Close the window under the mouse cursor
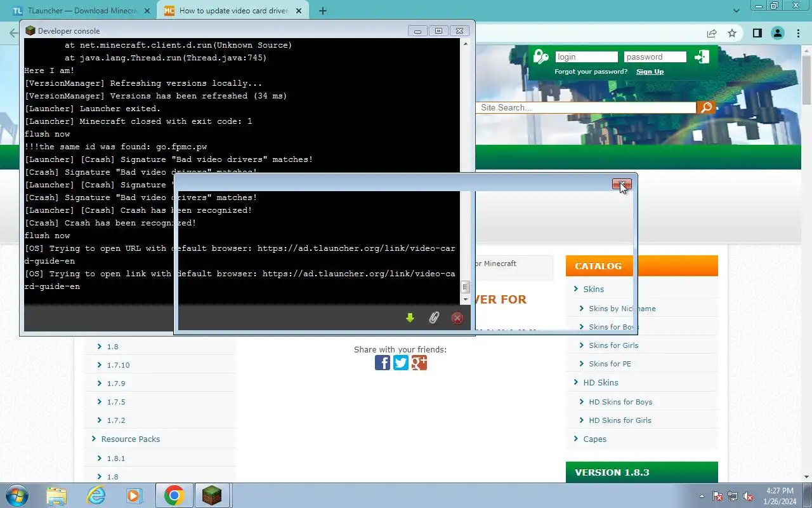Screen dimensions: 812x508 click(622, 184)
